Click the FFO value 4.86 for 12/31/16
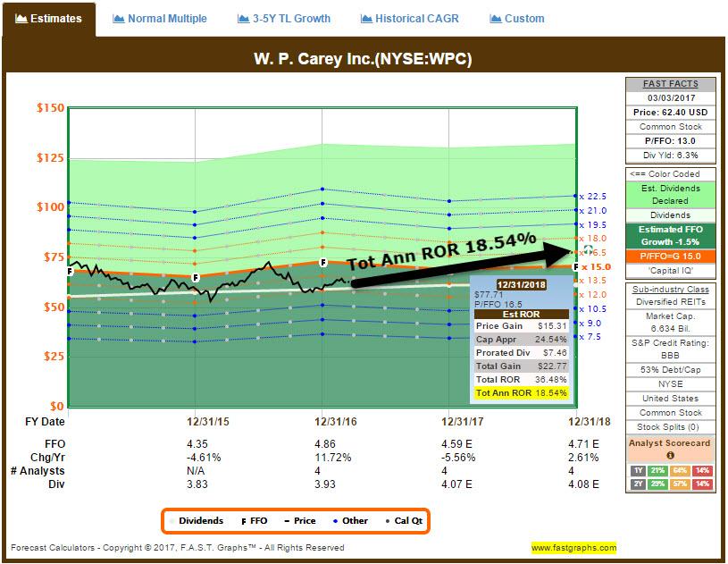Screen dimensions: 728x564 325,444
